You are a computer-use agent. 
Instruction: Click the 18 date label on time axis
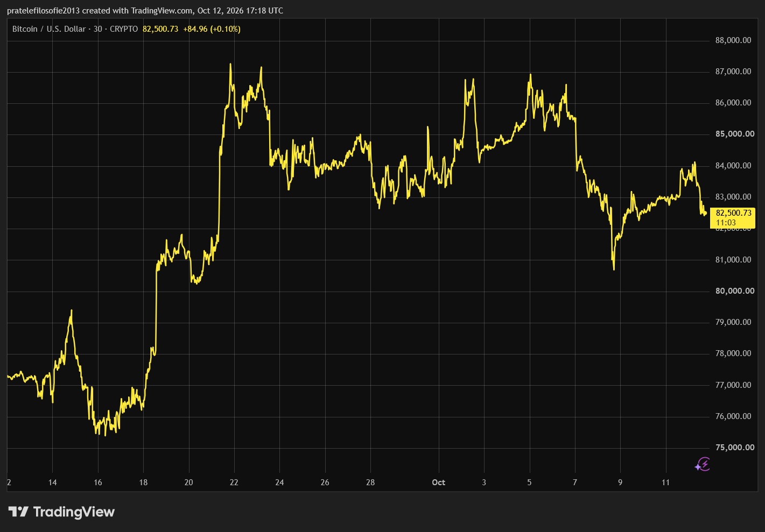[x=143, y=483]
